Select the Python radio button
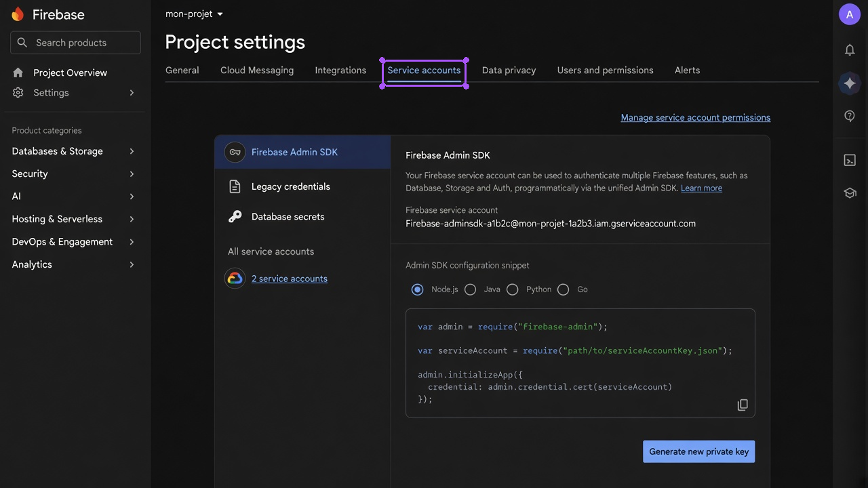The width and height of the screenshot is (868, 488). [x=513, y=289]
